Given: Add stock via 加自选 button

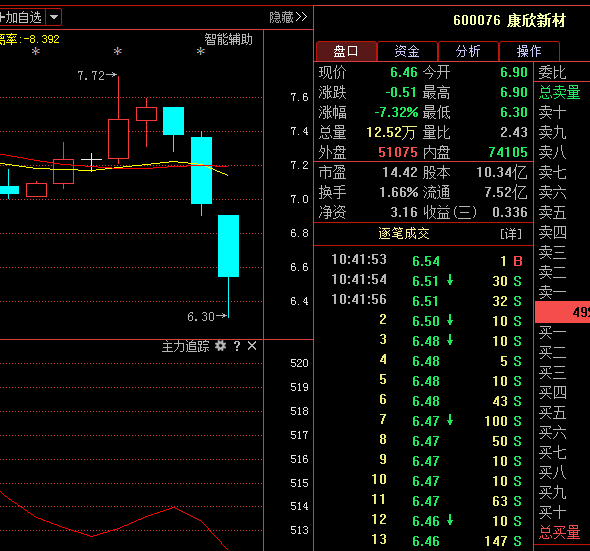Looking at the screenshot, I should (x=22, y=17).
